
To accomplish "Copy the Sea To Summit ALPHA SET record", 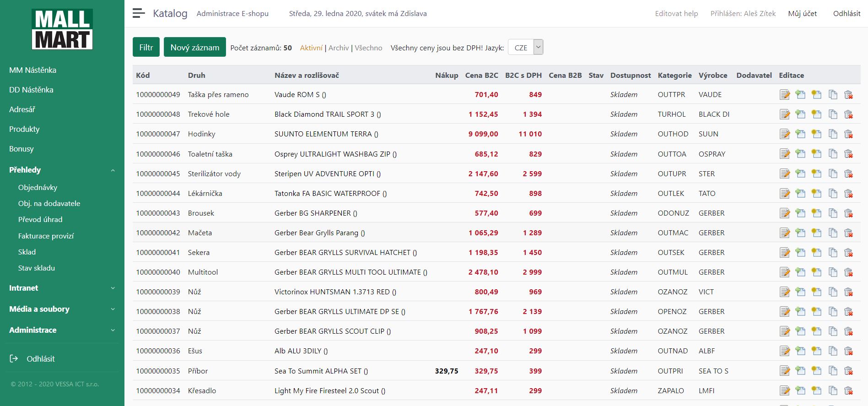I will point(833,371).
